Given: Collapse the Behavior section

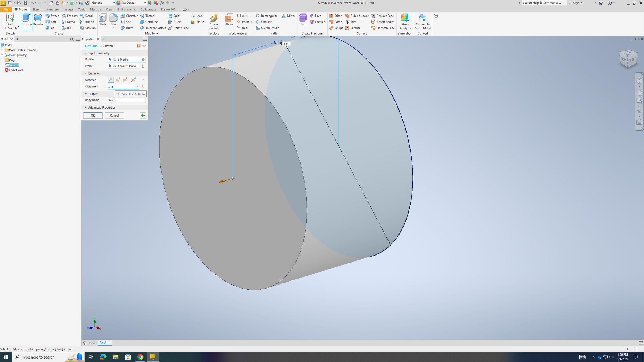Looking at the screenshot, I should 86,73.
